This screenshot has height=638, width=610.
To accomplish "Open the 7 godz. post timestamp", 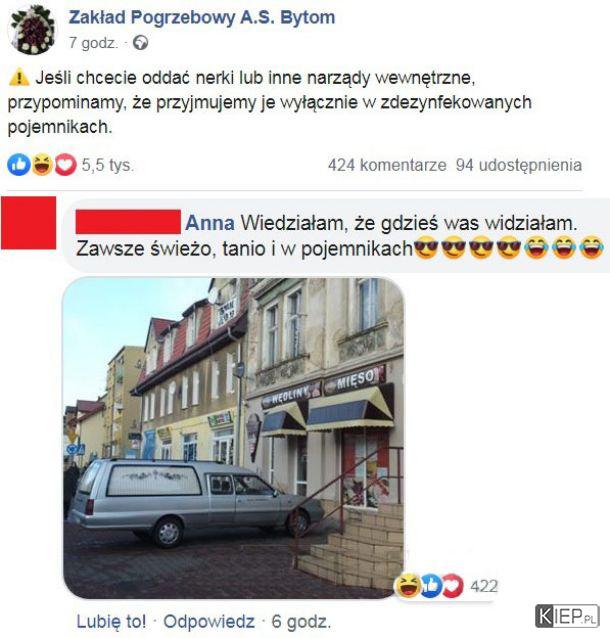I will tap(93, 43).
